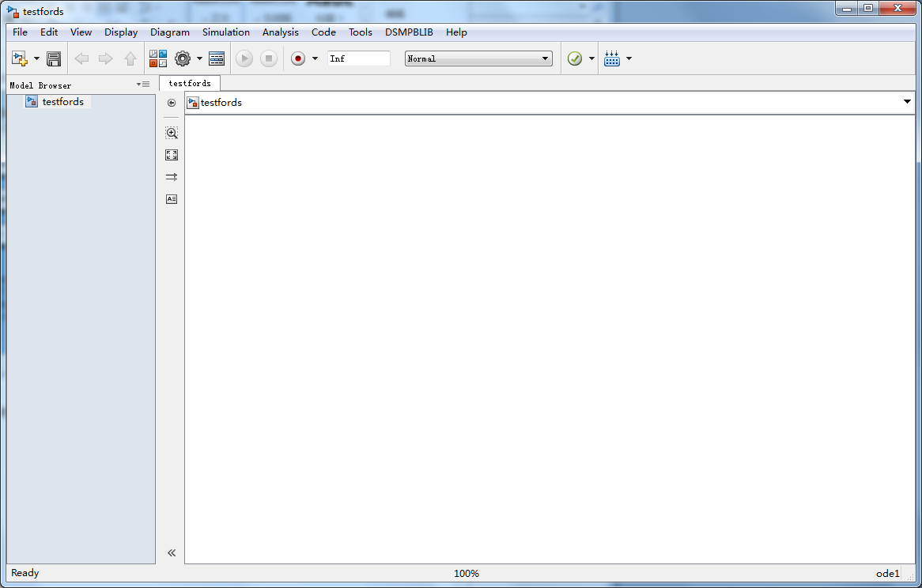Viewport: 922px width, 588px height.
Task: Click the Record simulation button
Action: pos(298,58)
